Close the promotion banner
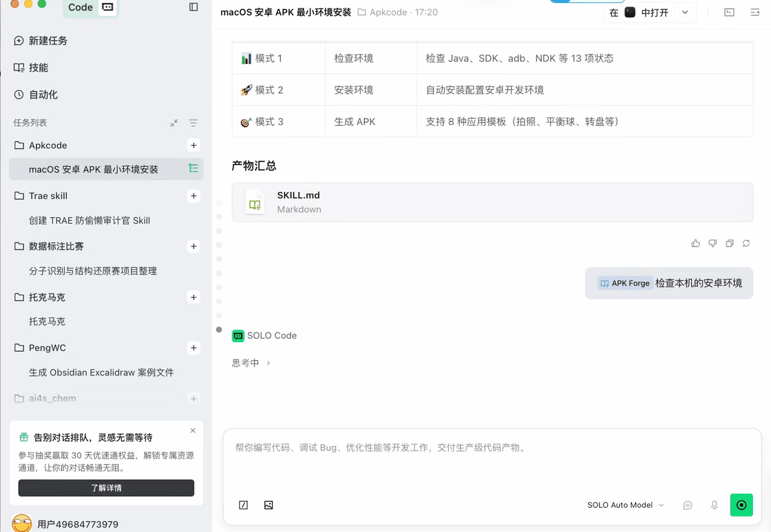Viewport: 771px width, 532px height. [x=193, y=431]
